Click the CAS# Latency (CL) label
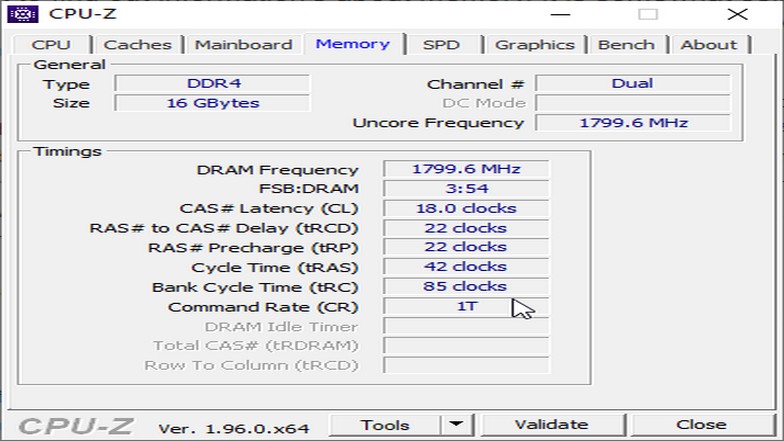Image resolution: width=784 pixels, height=441 pixels. click(x=269, y=208)
